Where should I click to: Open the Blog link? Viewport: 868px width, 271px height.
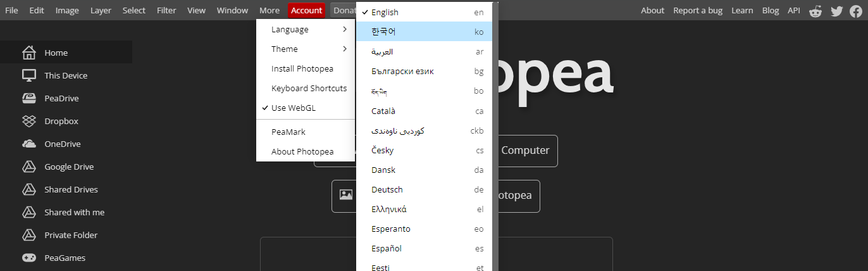tap(771, 10)
